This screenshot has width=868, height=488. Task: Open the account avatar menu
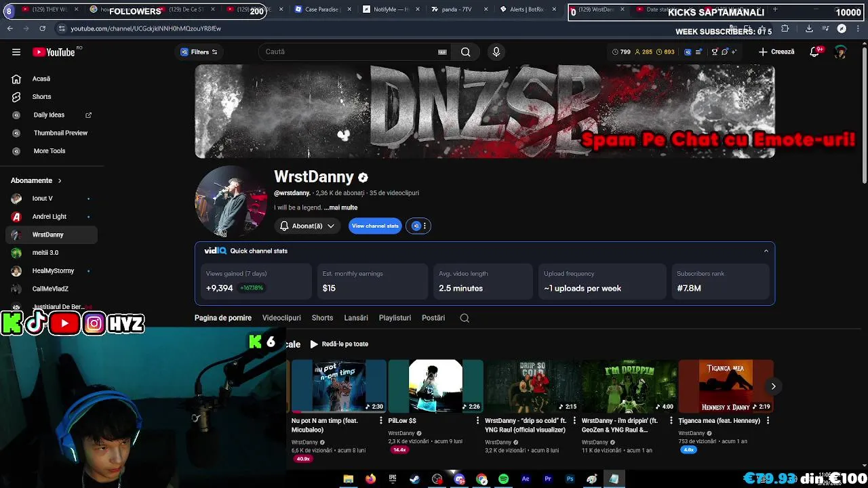coord(841,52)
